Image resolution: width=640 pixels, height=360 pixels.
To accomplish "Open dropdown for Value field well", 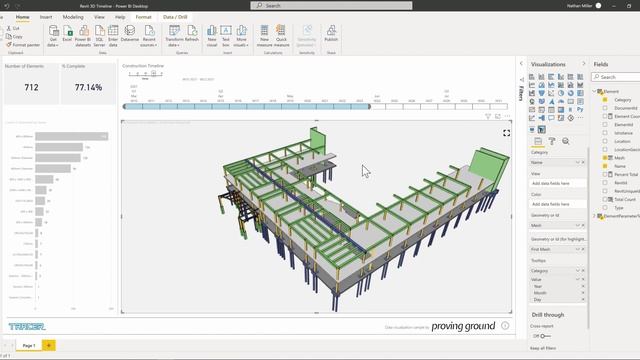I will point(578,280).
